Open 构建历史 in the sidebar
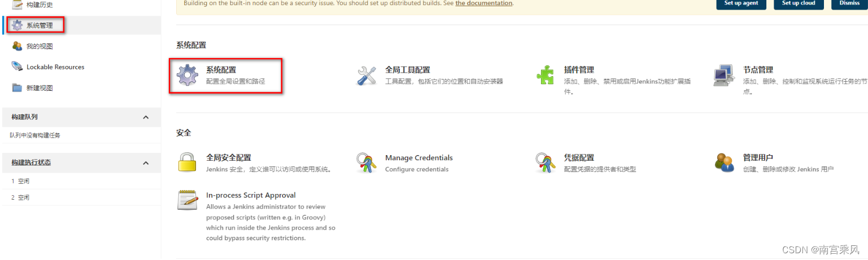 point(40,5)
